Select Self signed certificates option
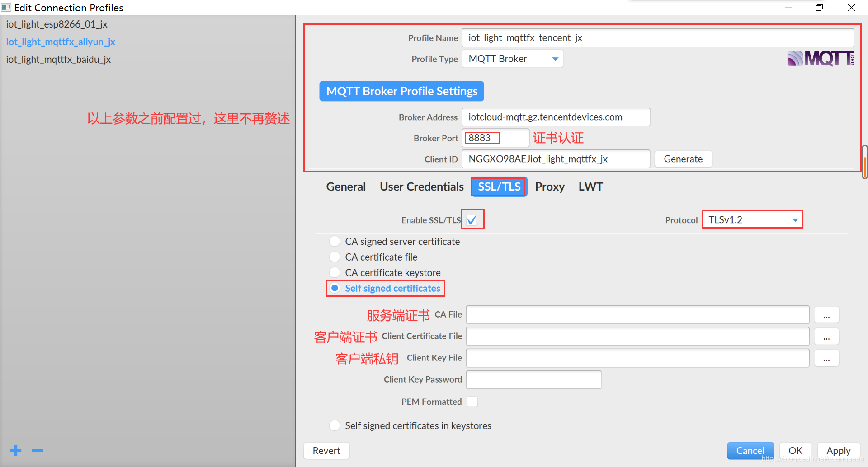868x467 pixels. [385, 288]
